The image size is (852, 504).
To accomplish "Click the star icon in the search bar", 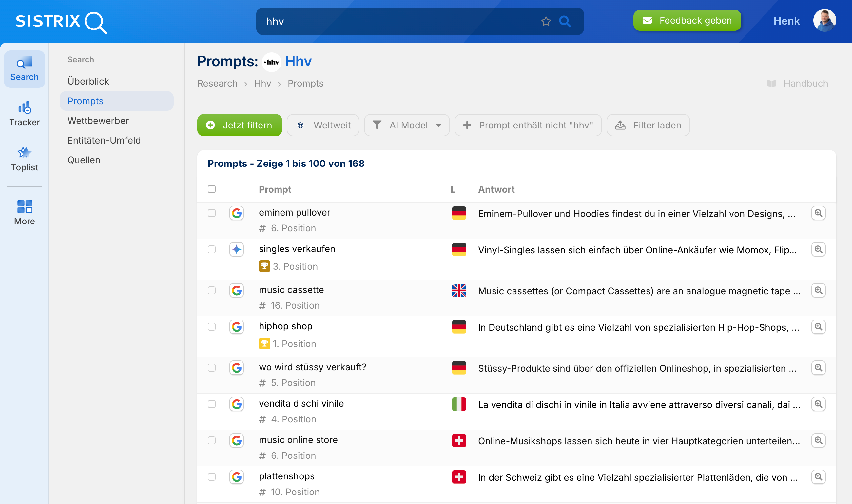I will pyautogui.click(x=546, y=21).
